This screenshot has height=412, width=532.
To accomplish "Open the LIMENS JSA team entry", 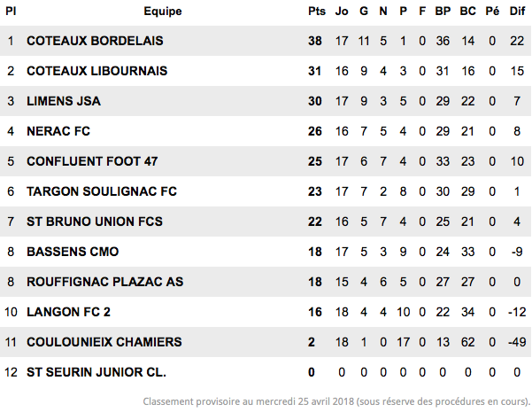I will (x=64, y=101).
